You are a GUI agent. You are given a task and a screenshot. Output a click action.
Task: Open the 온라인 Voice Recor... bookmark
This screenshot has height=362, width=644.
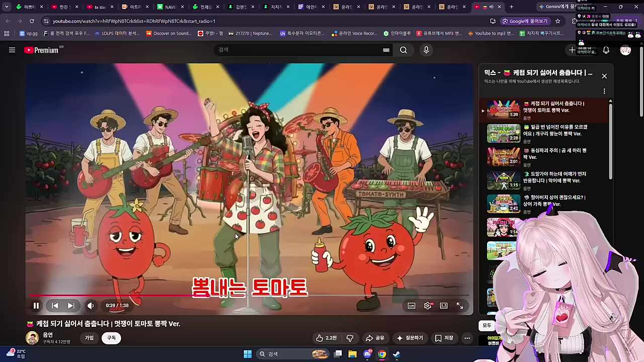point(355,33)
